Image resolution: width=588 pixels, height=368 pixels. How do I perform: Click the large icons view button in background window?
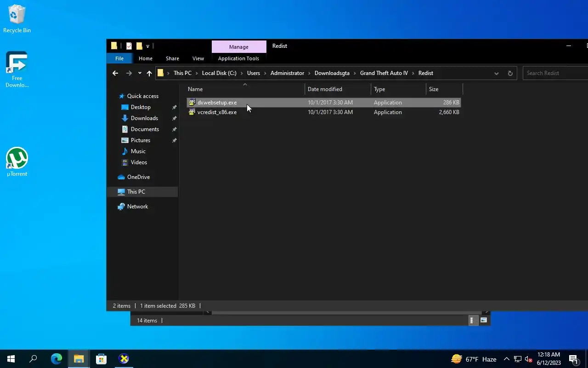tap(483, 320)
